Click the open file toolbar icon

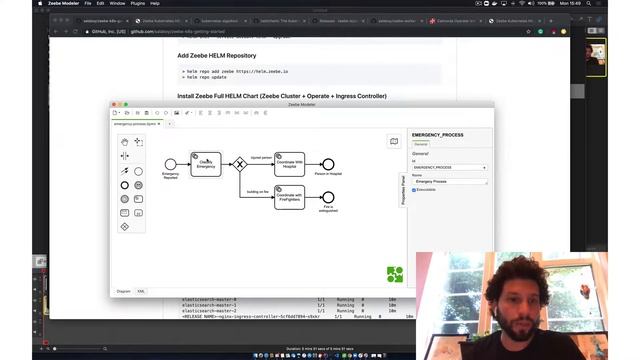point(127,113)
